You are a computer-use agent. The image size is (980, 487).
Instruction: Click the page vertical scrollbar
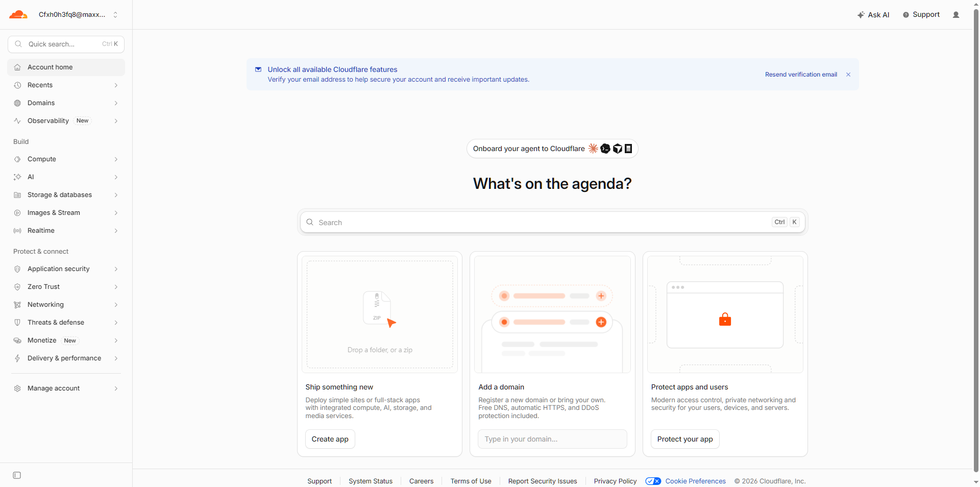click(976, 240)
